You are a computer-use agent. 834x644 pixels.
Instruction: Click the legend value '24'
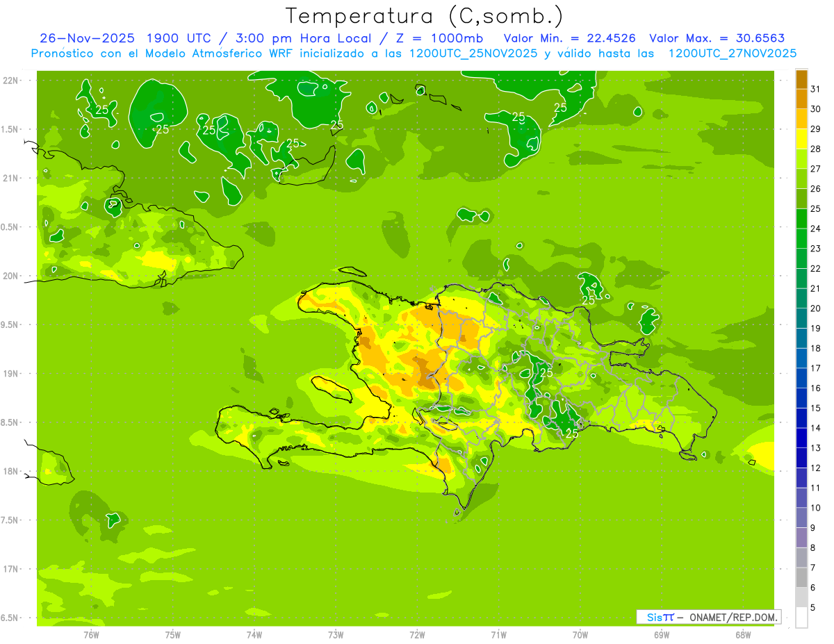tap(816, 229)
